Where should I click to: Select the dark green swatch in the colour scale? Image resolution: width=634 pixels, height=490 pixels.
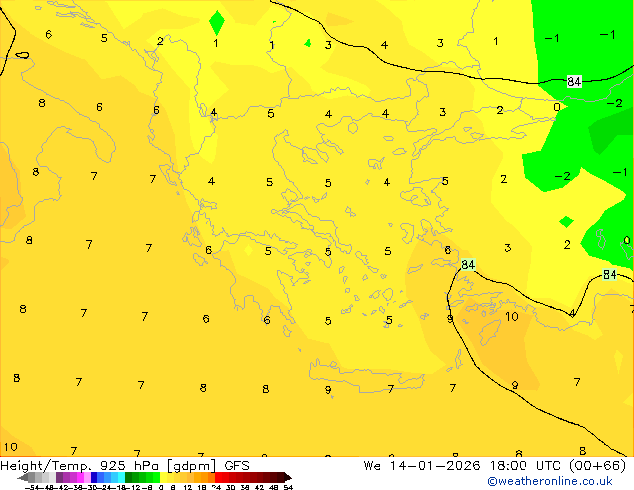(129, 477)
